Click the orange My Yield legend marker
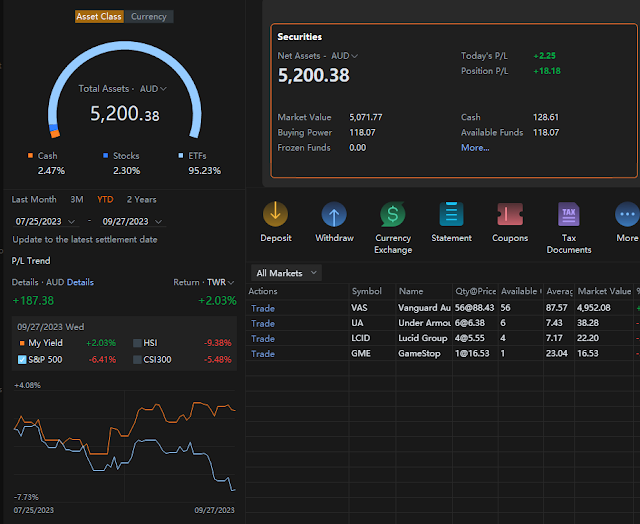Viewport: 640px width, 524px height. click(22, 343)
